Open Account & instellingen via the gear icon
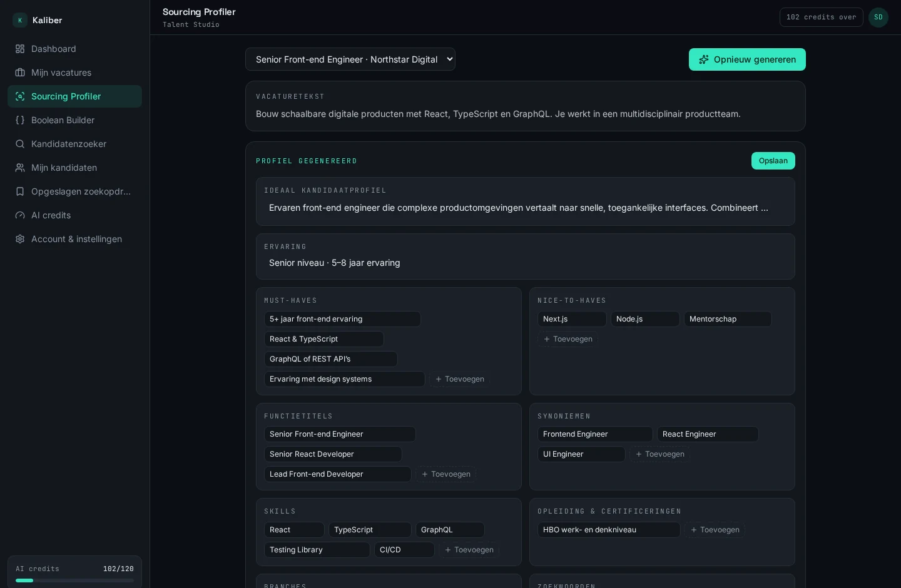The height and width of the screenshot is (588, 901). 20,239
